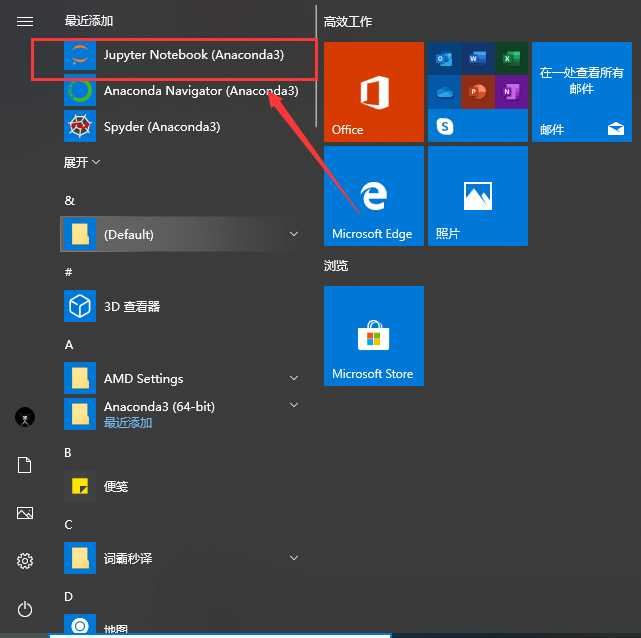Expand the 展开 recently added list
The image size is (641, 638).
82,162
